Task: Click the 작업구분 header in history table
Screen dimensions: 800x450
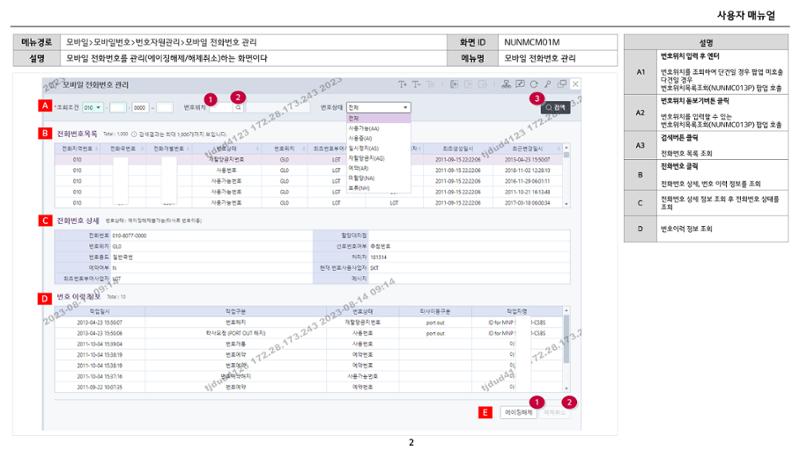Action: [235, 311]
